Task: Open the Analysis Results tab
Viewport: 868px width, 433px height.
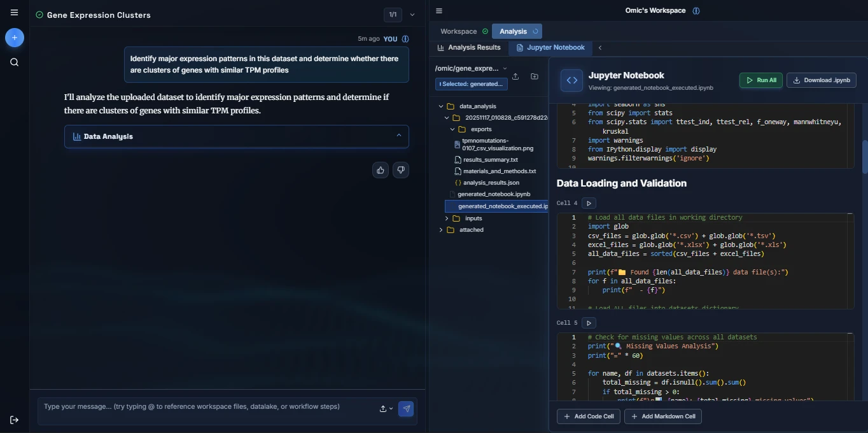Action: point(469,48)
